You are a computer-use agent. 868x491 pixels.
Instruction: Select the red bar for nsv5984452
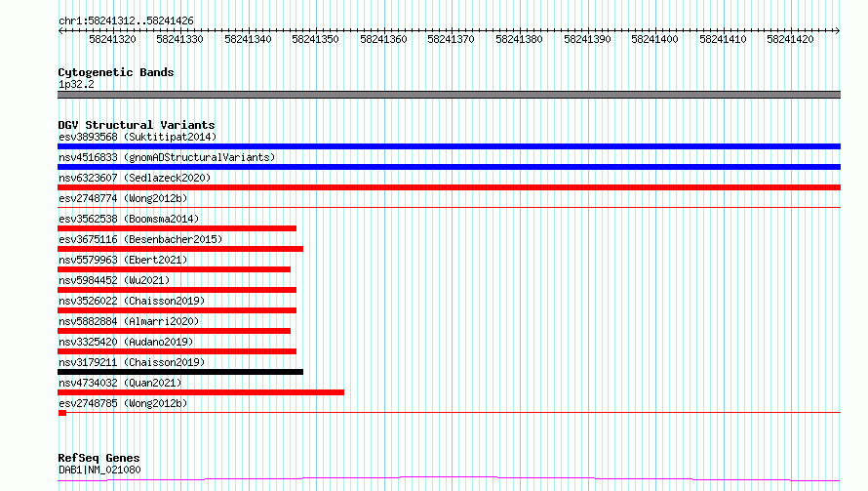tap(178, 290)
